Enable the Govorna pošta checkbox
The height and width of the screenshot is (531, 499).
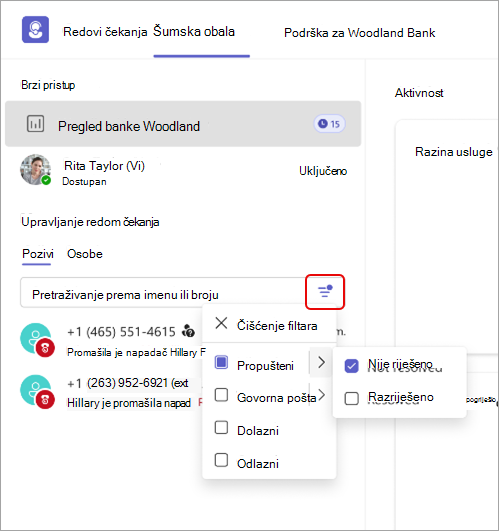coord(221,395)
